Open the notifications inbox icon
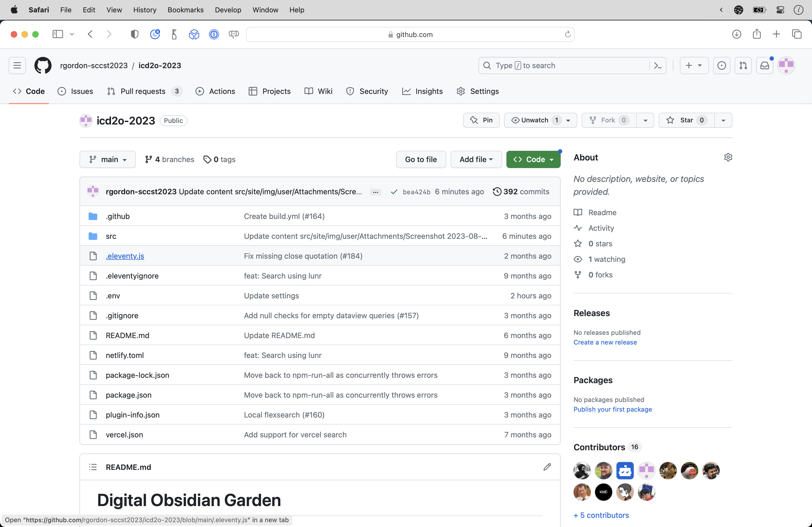 click(764, 65)
